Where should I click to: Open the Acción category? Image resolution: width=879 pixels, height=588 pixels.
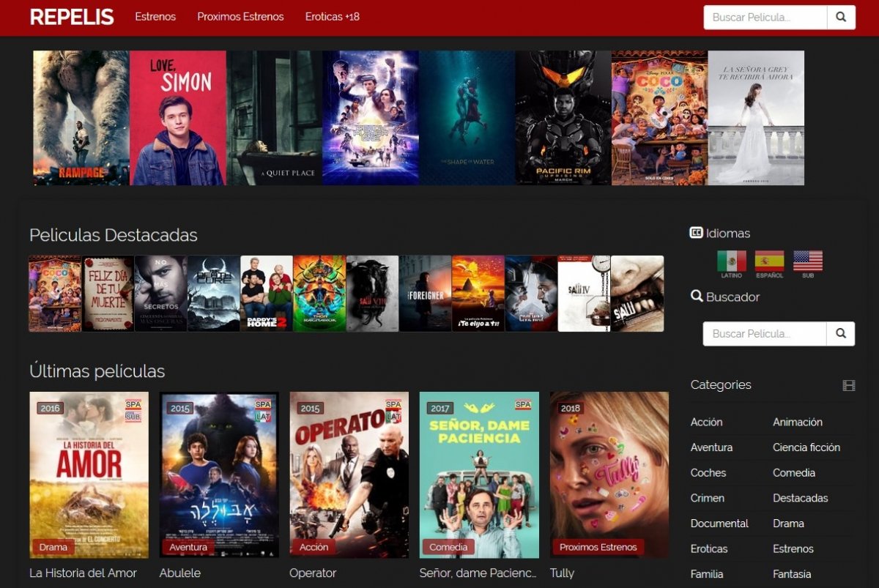(x=707, y=422)
